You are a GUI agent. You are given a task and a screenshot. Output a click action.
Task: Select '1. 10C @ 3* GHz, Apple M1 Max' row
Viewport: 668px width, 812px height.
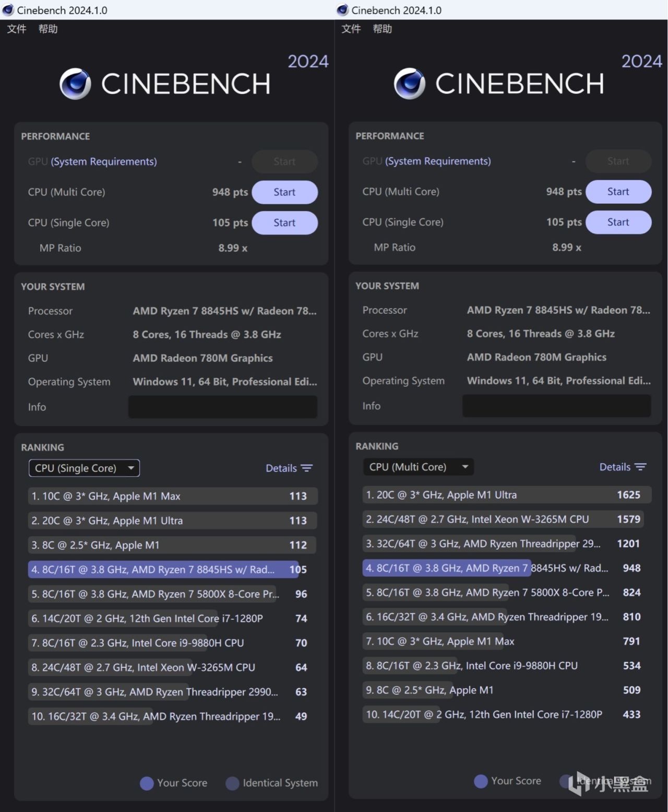pyautogui.click(x=172, y=496)
